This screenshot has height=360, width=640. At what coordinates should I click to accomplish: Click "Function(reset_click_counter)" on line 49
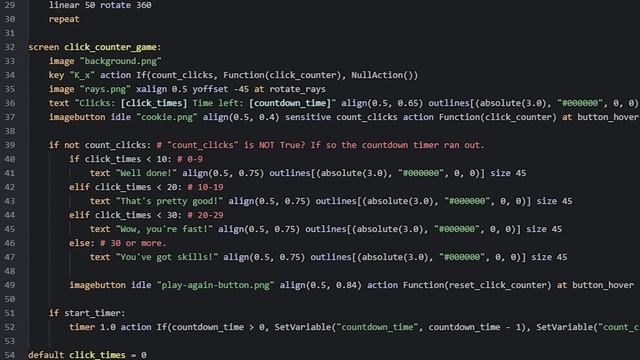pyautogui.click(x=477, y=285)
